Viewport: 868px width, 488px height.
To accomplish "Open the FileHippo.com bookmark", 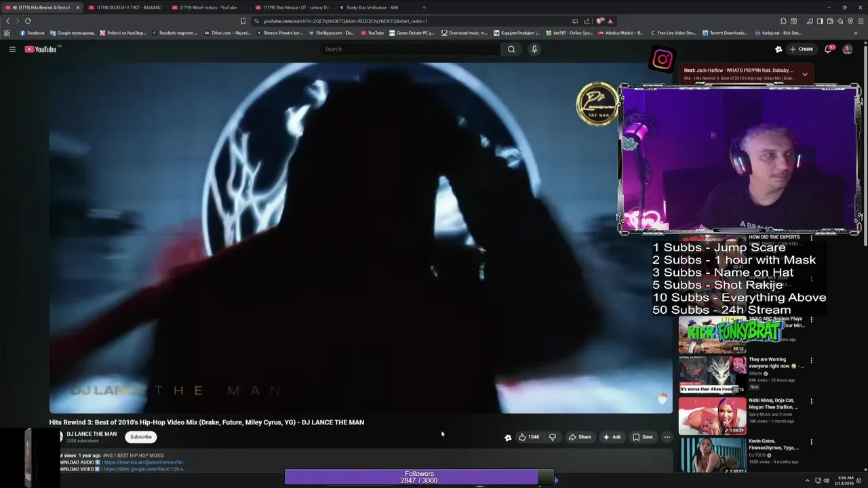I will [331, 33].
